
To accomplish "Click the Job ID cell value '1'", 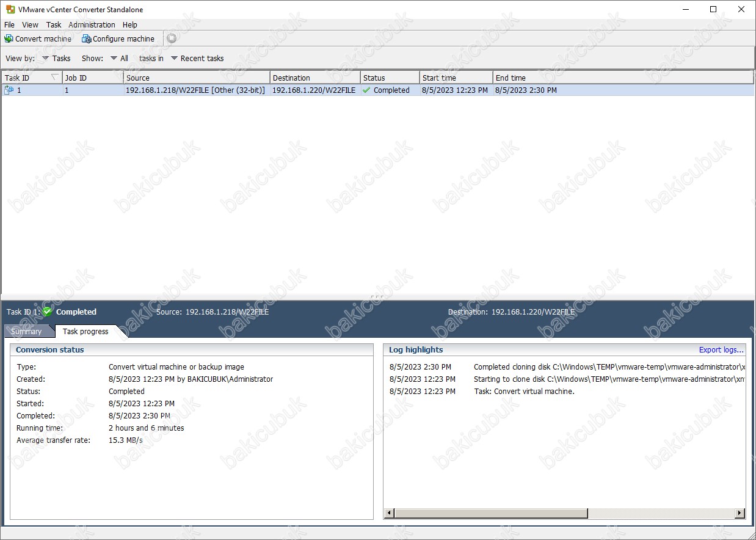I will pos(67,90).
